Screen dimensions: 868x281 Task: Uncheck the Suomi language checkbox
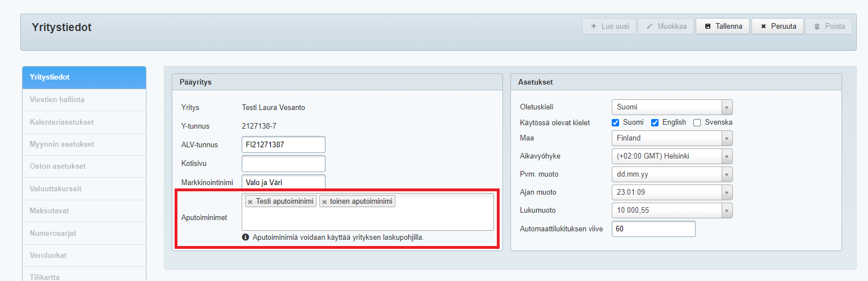tap(616, 122)
